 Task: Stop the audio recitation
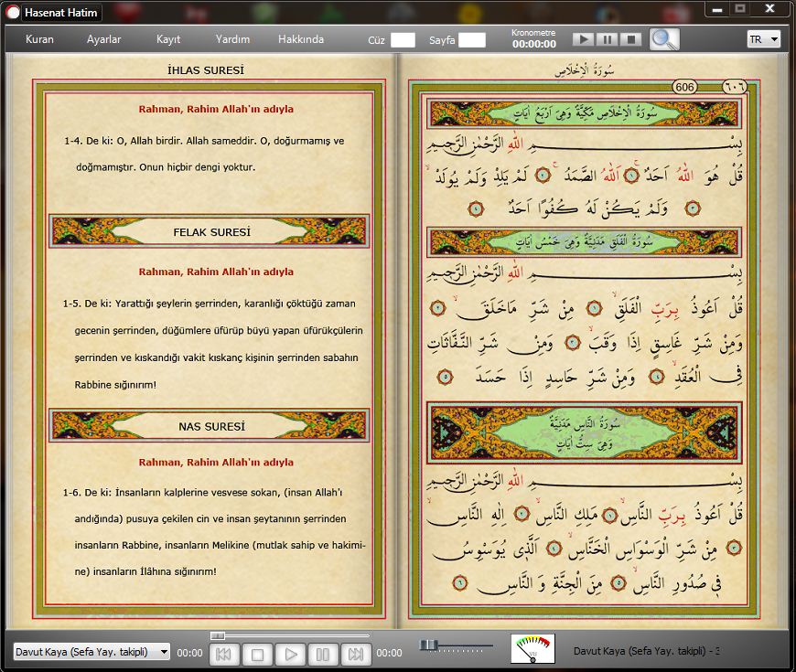(257, 655)
